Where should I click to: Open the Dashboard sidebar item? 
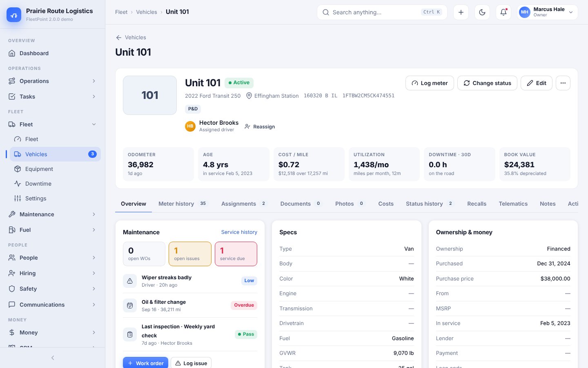coord(52,53)
